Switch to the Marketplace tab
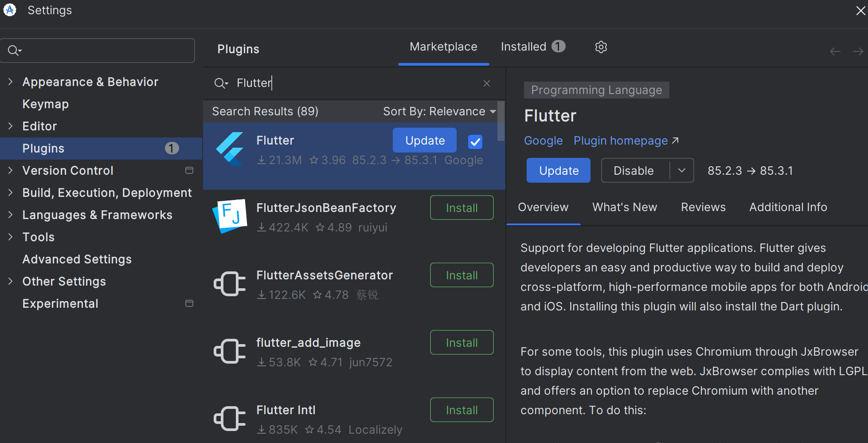This screenshot has height=443, width=868. click(x=443, y=47)
